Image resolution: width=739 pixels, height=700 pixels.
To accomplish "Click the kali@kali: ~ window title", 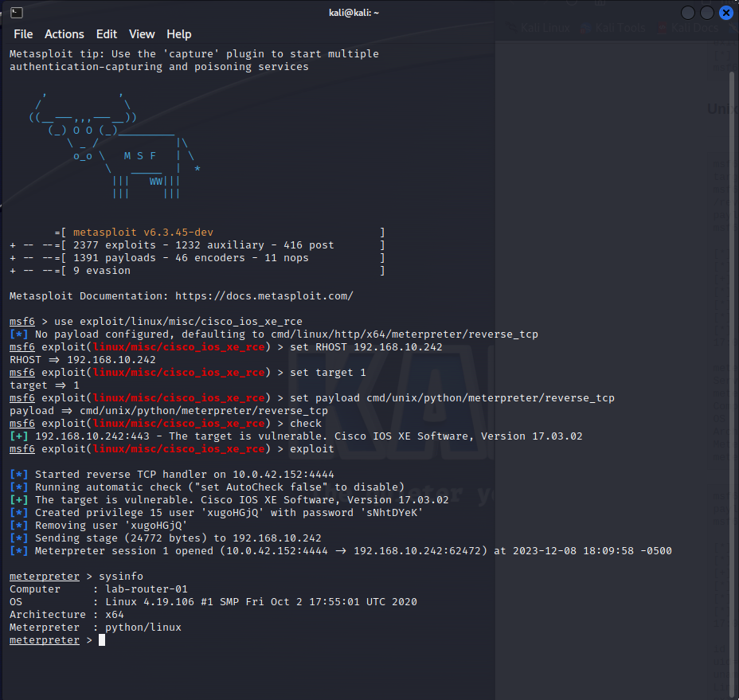I will [354, 13].
